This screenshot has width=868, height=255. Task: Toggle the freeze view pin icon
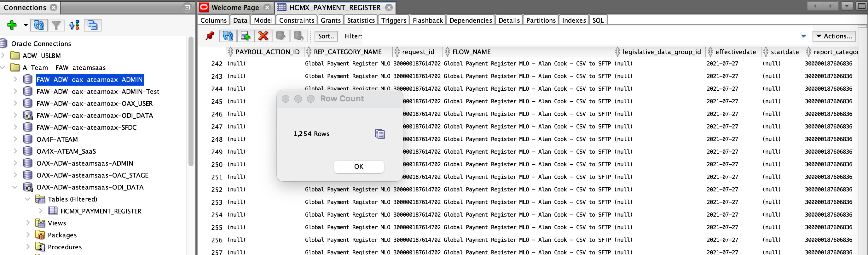pos(210,36)
